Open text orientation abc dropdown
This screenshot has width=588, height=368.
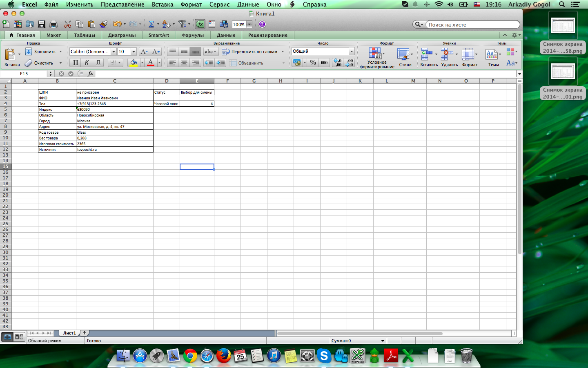click(211, 52)
